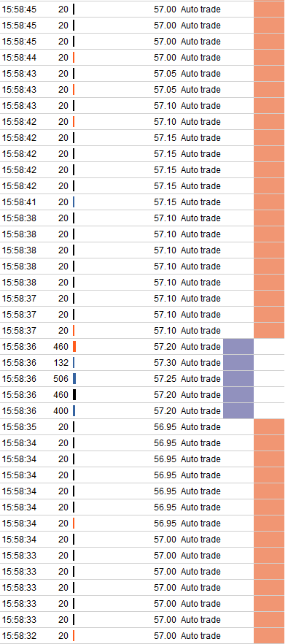Click Auto trade label in the 15:58:44 row

[201, 58]
